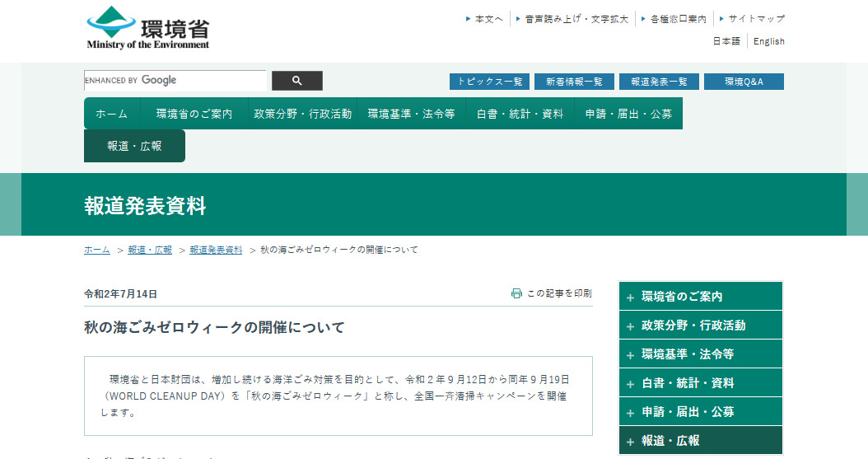Click the Ministry of the Environment logo
Screen dimensions: 868x459
tap(148, 28)
